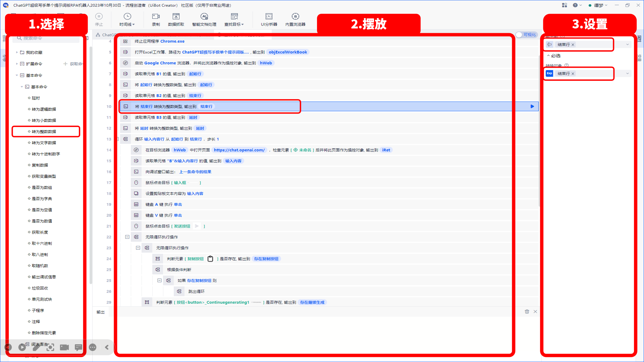Collapse the 无限循环执行操作 block on line 22
This screenshot has width=644, height=362.
[x=127, y=237]
